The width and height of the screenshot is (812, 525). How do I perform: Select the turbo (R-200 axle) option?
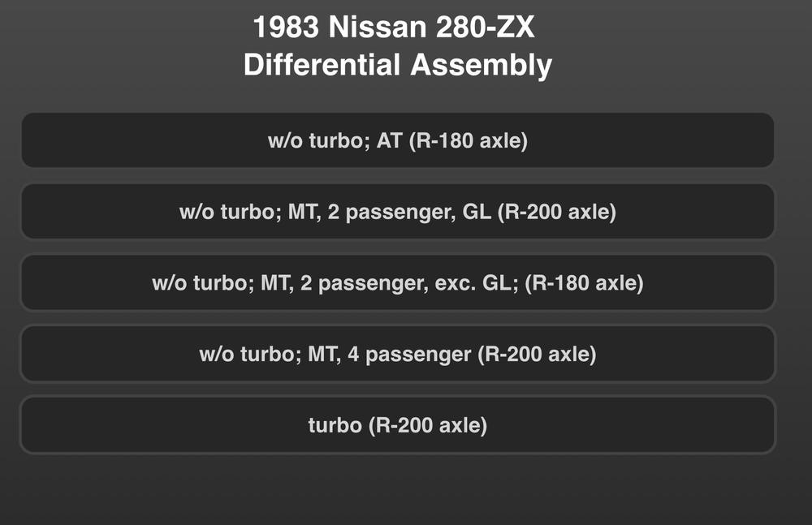[x=398, y=425]
